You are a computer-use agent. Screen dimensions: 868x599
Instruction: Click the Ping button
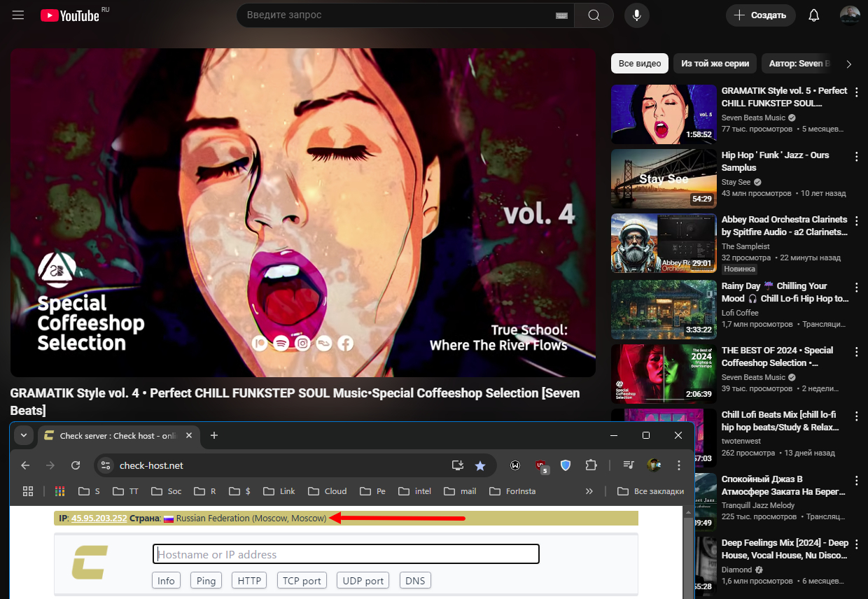click(206, 581)
